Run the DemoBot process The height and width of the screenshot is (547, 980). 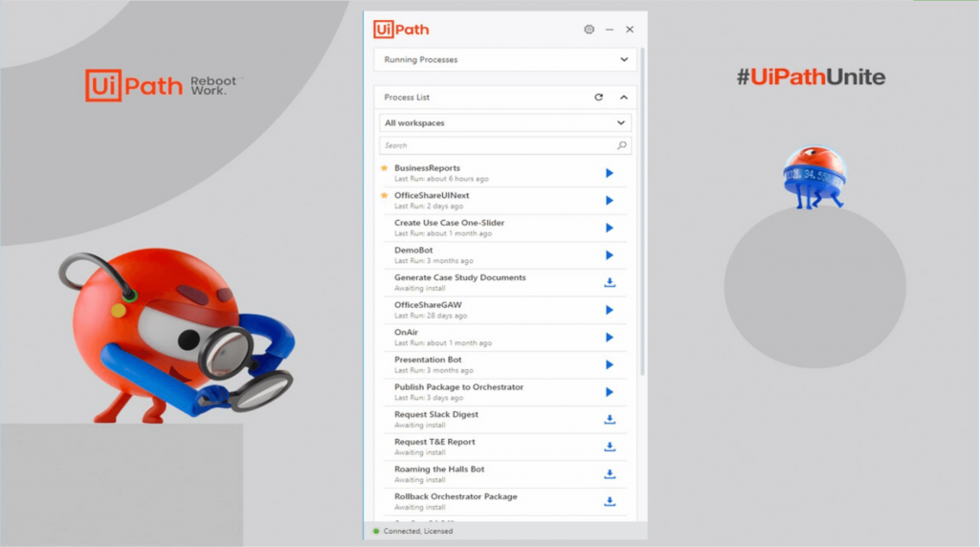click(x=610, y=255)
